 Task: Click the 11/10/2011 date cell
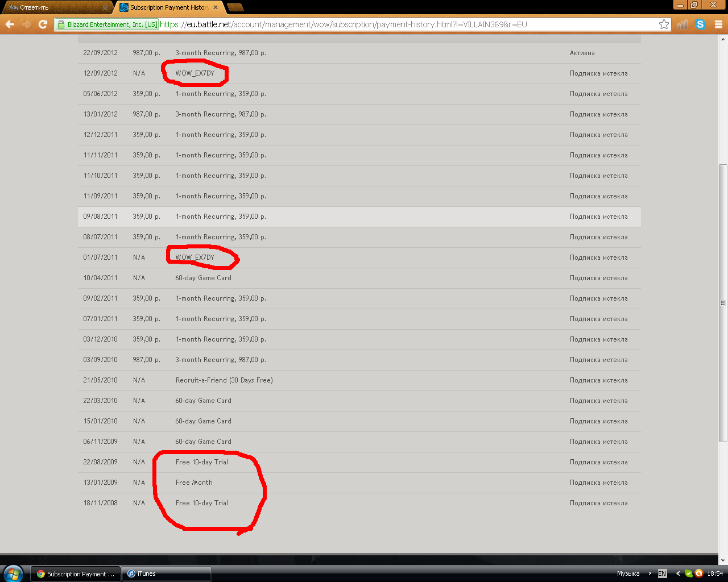click(x=101, y=176)
